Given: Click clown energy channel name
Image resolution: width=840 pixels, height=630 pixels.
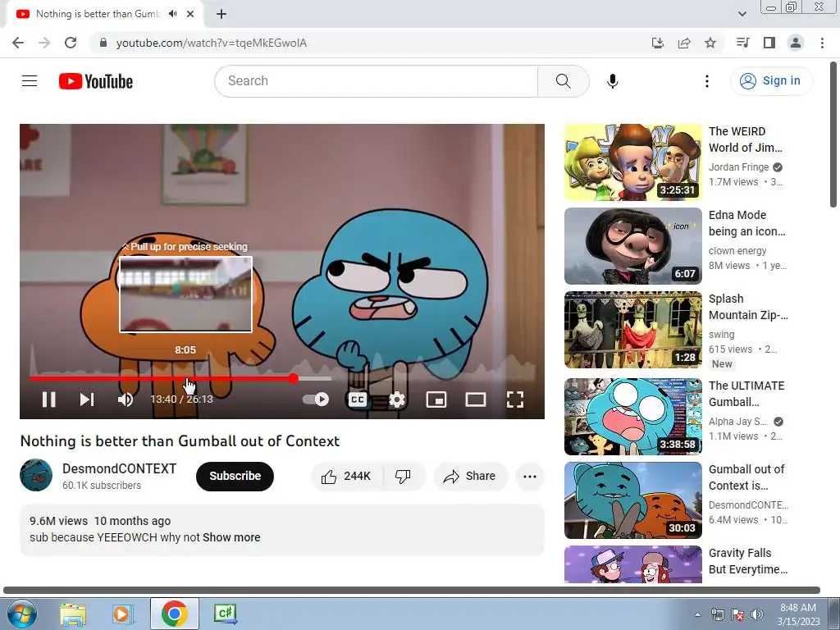Looking at the screenshot, I should click(737, 251).
